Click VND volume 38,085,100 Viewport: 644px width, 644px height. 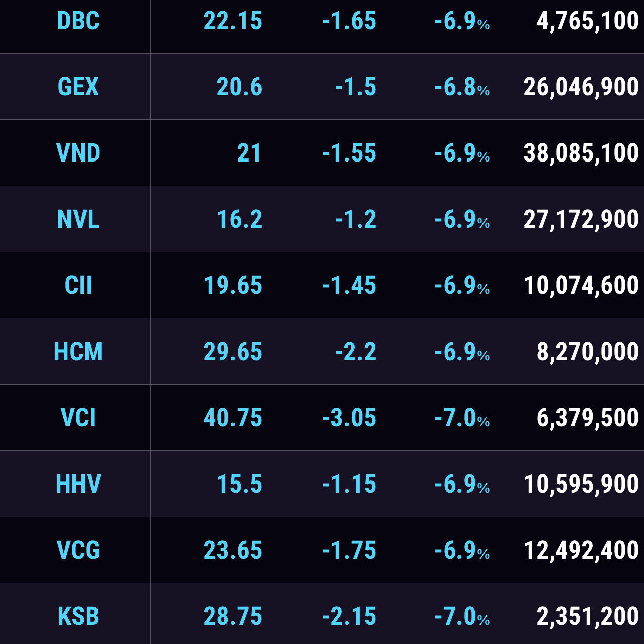click(x=581, y=153)
